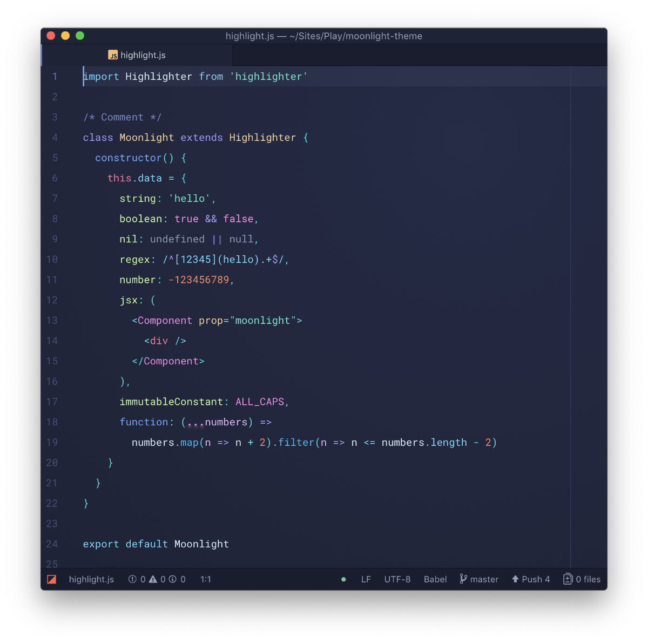
Task: Select line number 10 in the gutter
Action: click(x=52, y=259)
